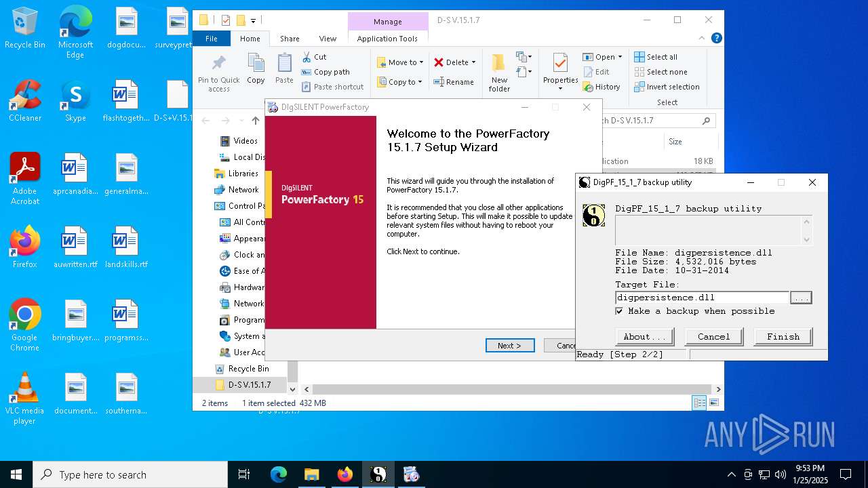The height and width of the screenshot is (488, 868).
Task: Switch to the Share ribbon tab
Action: pos(290,39)
